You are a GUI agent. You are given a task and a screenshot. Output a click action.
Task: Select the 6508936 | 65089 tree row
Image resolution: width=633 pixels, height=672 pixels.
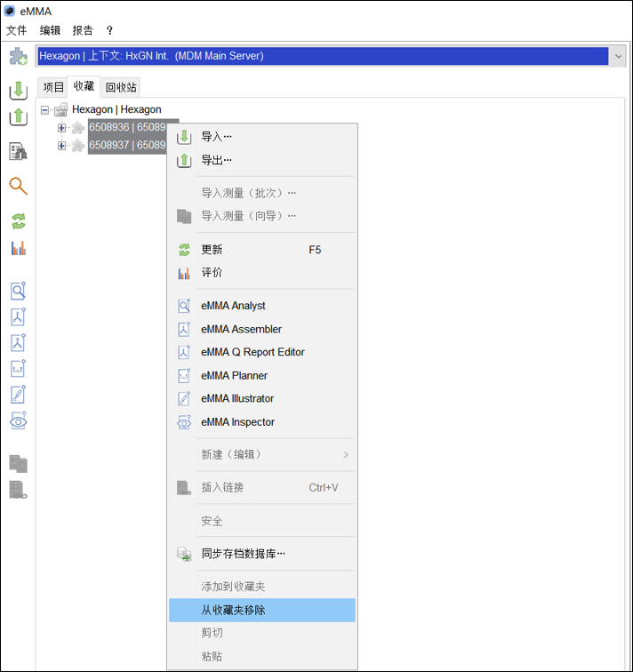[x=127, y=127]
